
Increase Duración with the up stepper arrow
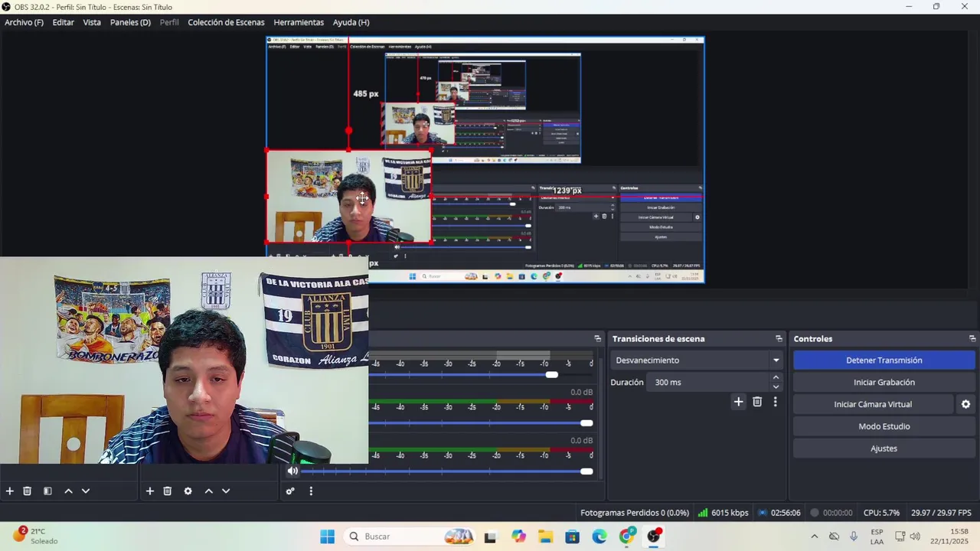point(776,378)
